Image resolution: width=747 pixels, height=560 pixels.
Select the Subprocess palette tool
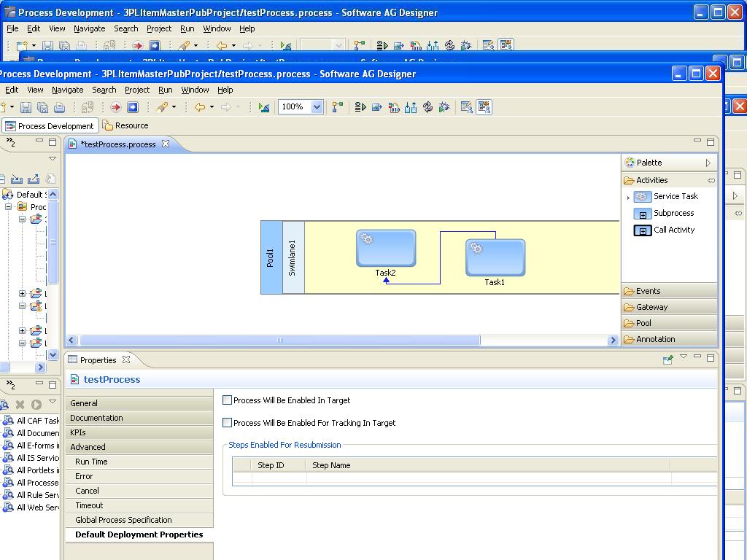tap(664, 214)
